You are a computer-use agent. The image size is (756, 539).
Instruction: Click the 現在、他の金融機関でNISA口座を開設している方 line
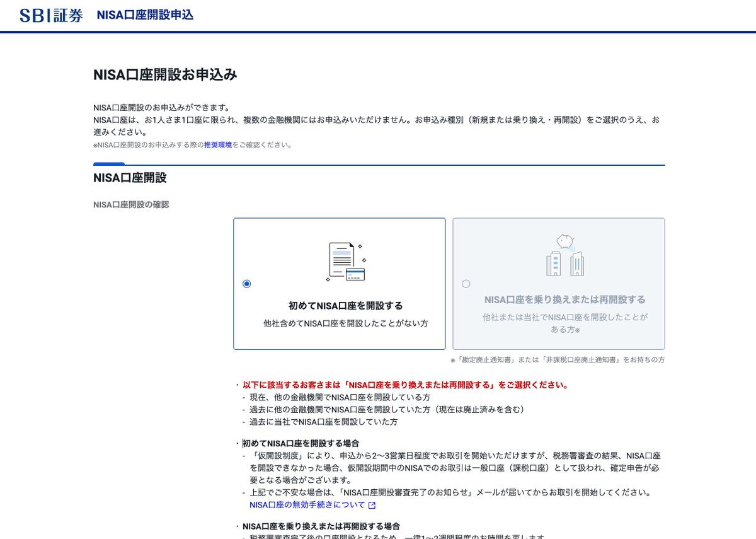click(340, 397)
